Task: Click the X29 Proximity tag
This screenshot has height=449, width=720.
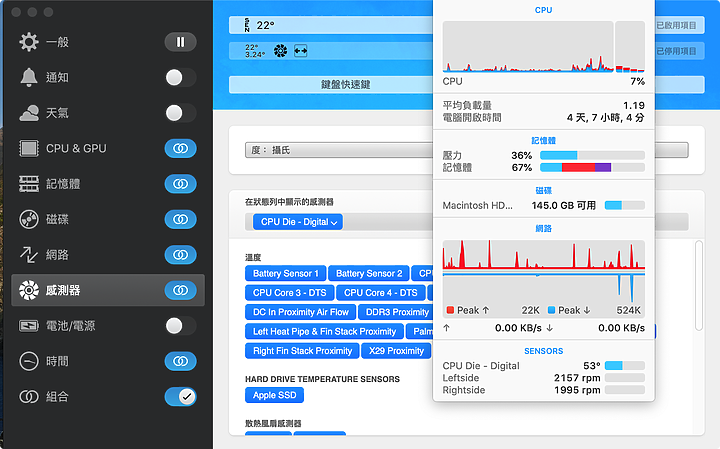Action: [x=396, y=351]
